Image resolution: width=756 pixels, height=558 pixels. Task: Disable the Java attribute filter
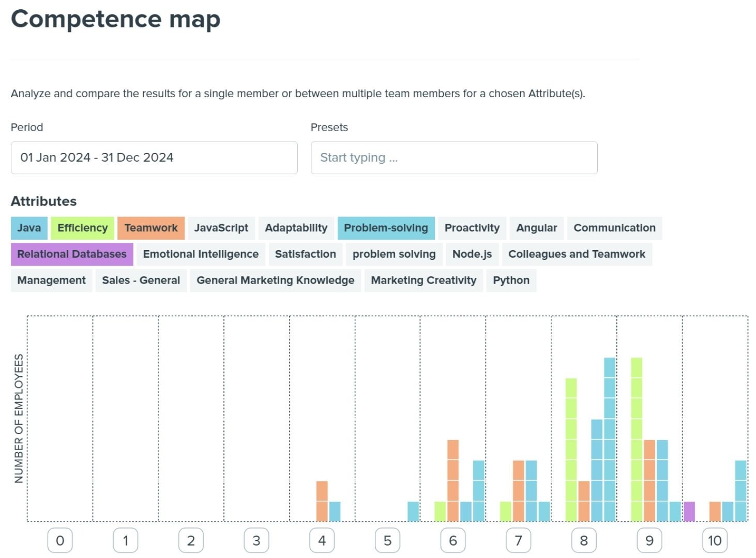pyautogui.click(x=28, y=228)
